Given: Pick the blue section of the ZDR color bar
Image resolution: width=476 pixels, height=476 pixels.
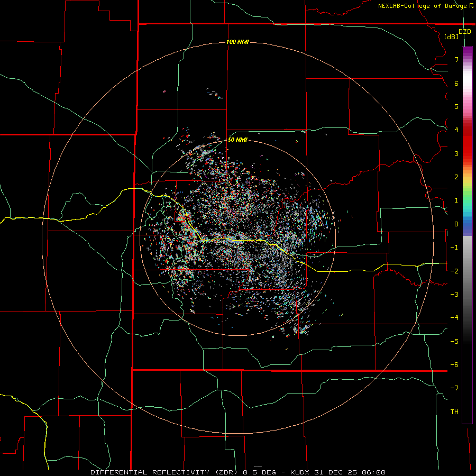Looking at the screenshot, I should tap(467, 226).
